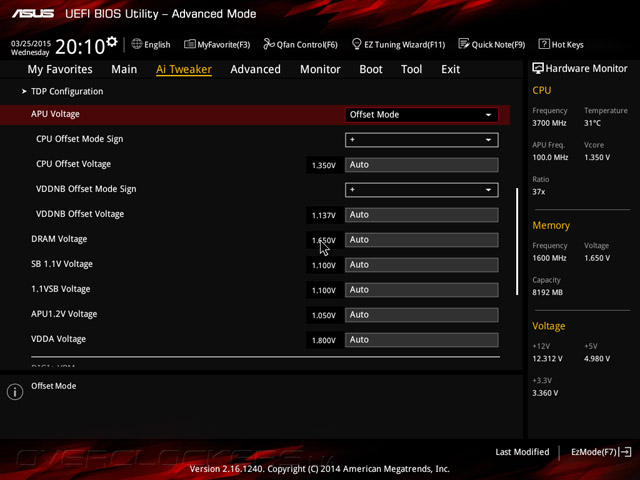Click EZ Tuning Wizard(F11) label

404,44
